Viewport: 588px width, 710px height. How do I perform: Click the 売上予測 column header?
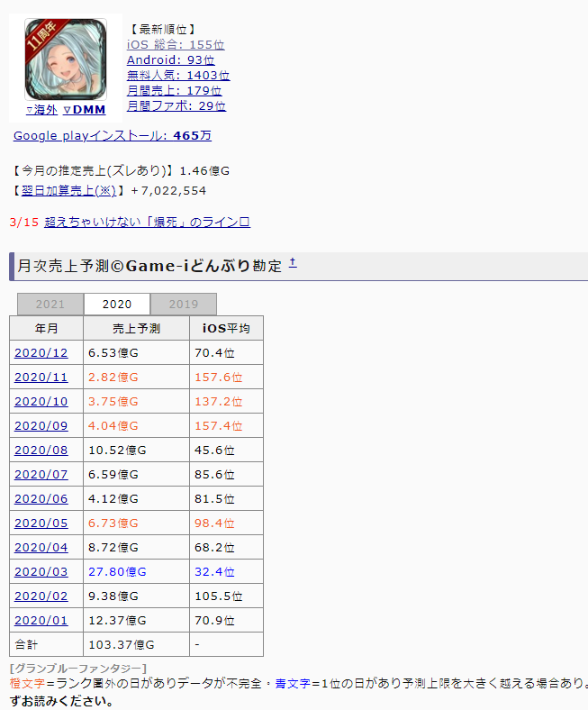click(x=136, y=328)
